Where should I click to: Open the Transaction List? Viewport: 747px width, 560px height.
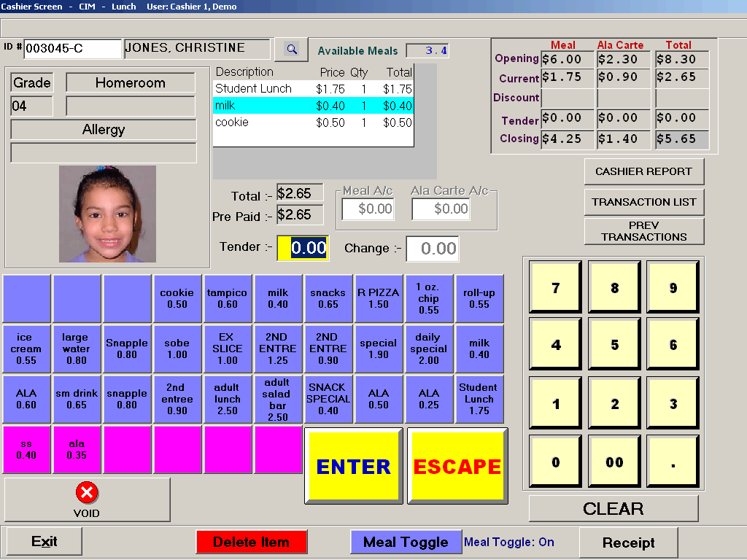[x=643, y=202]
